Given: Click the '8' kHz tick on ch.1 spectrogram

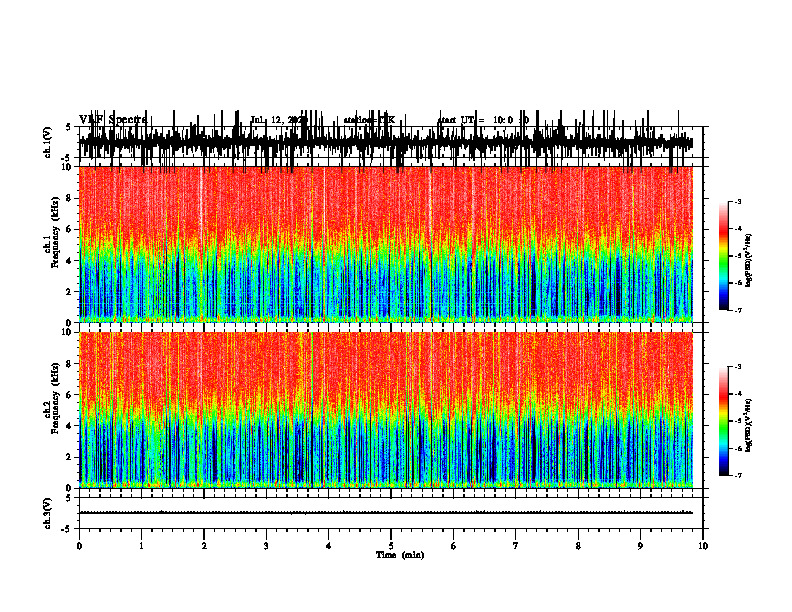Looking at the screenshot, I should click(x=69, y=198).
